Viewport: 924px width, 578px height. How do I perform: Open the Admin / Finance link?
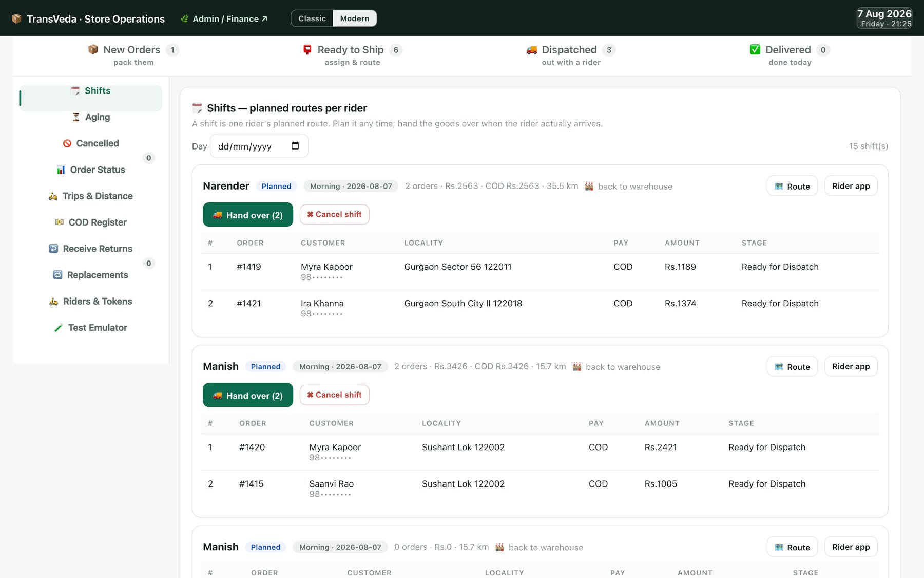[x=224, y=19]
